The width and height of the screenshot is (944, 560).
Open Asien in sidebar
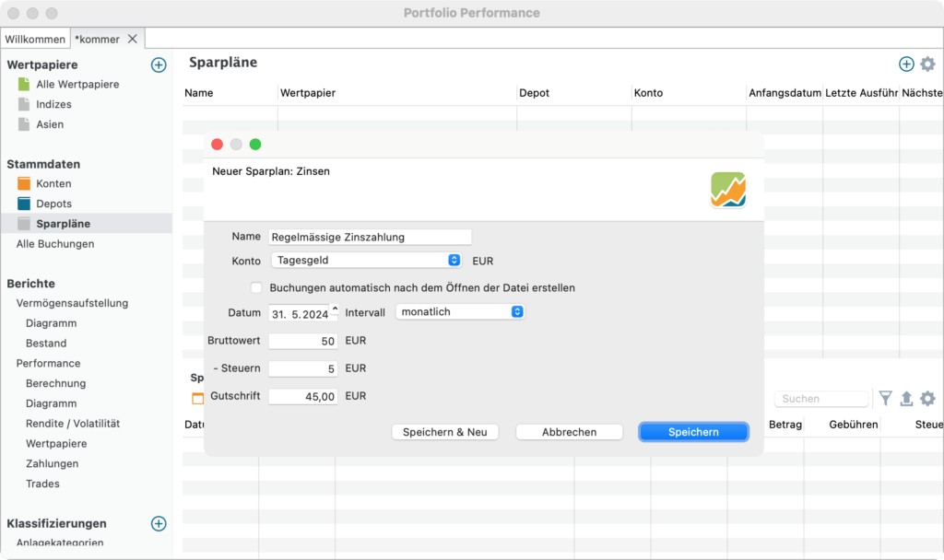click(50, 124)
